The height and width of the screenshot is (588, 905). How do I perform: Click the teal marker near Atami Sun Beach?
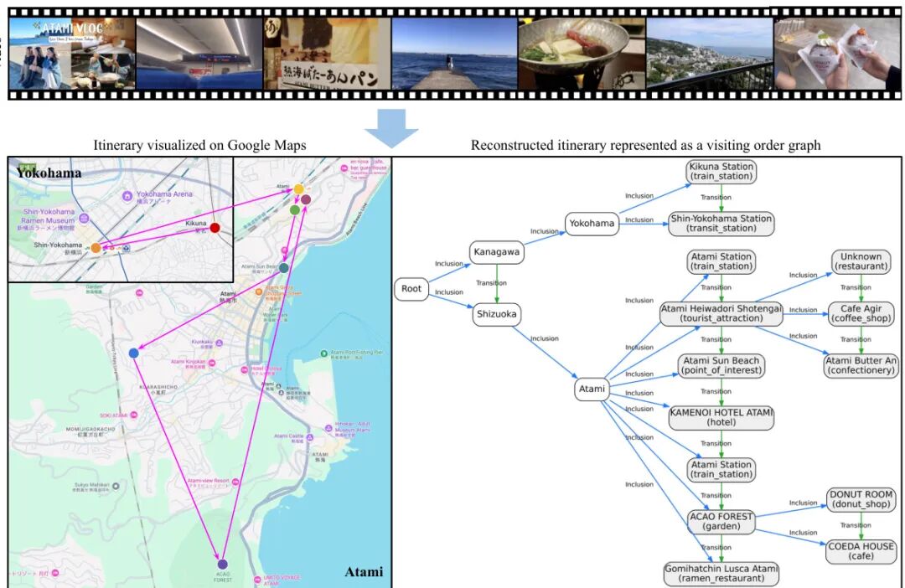284,268
